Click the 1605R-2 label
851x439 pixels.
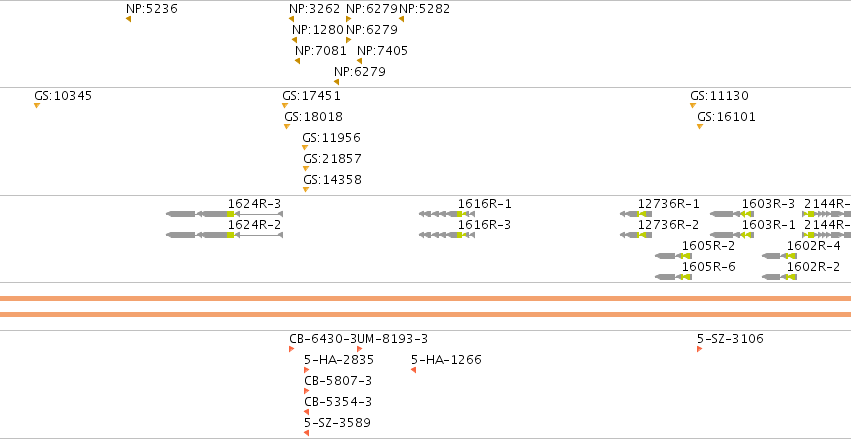coord(708,246)
